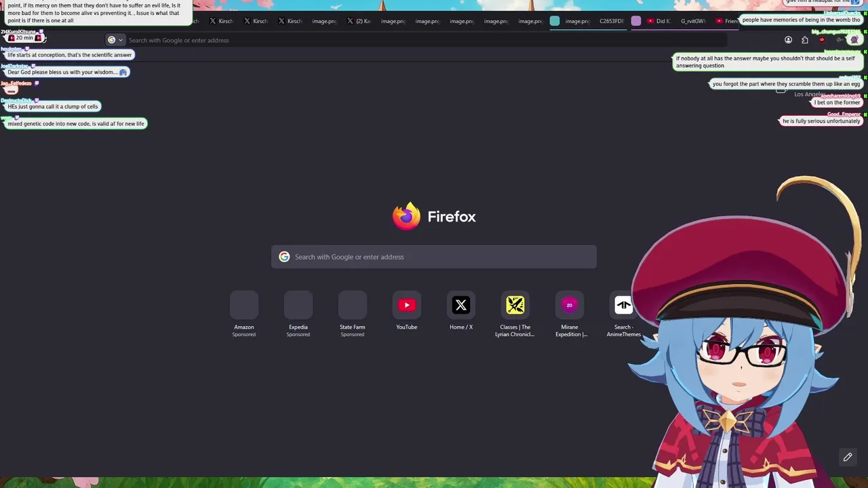The height and width of the screenshot is (488, 868).
Task: Click the Firefox logo on new tab page
Action: 406,216
